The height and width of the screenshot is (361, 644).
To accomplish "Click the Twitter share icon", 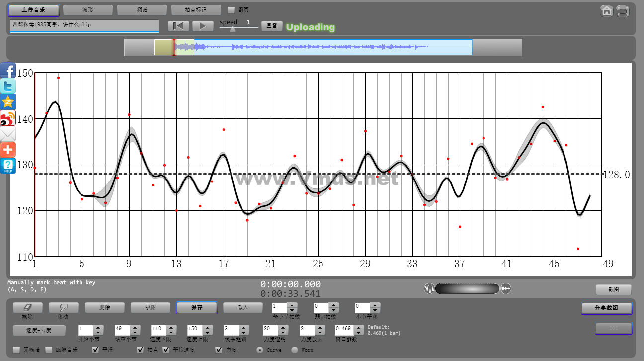I will 8,86.
